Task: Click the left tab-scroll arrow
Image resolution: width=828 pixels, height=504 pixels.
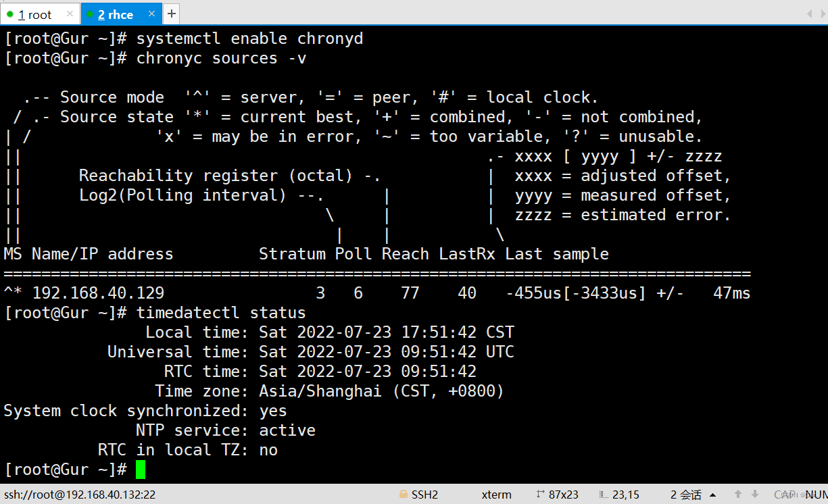Action: 810,14
